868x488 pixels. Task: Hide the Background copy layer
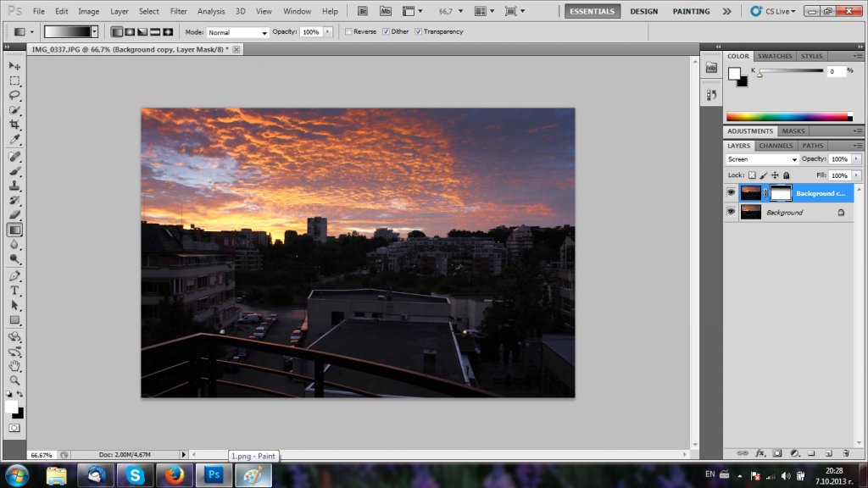[x=731, y=193]
